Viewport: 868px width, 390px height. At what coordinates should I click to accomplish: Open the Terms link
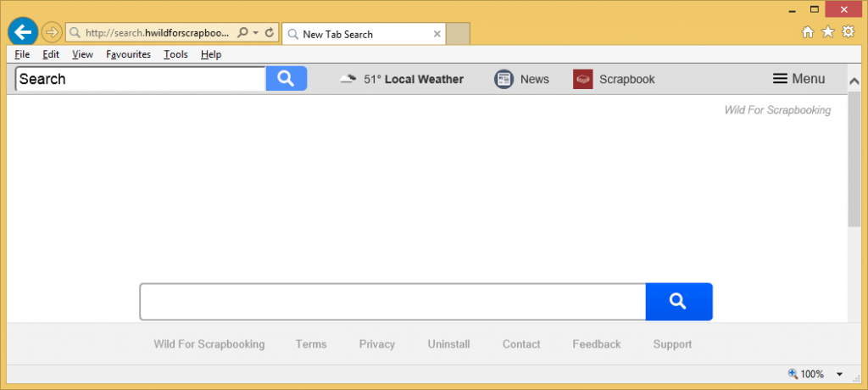pyautogui.click(x=311, y=344)
